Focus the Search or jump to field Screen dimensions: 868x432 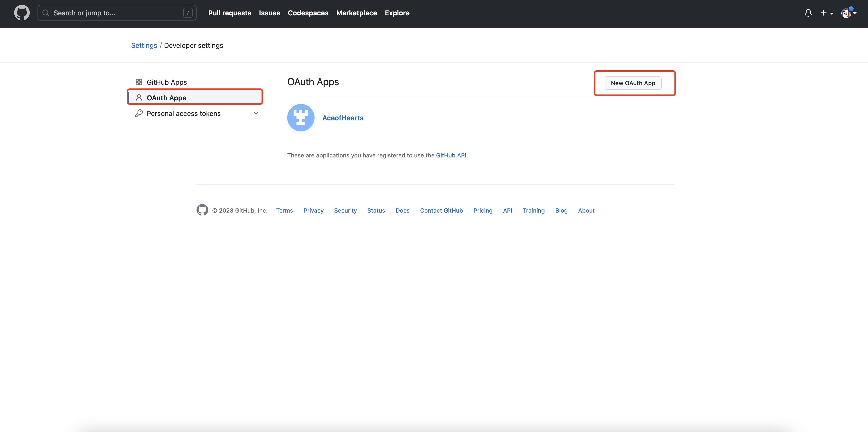pyautogui.click(x=115, y=13)
